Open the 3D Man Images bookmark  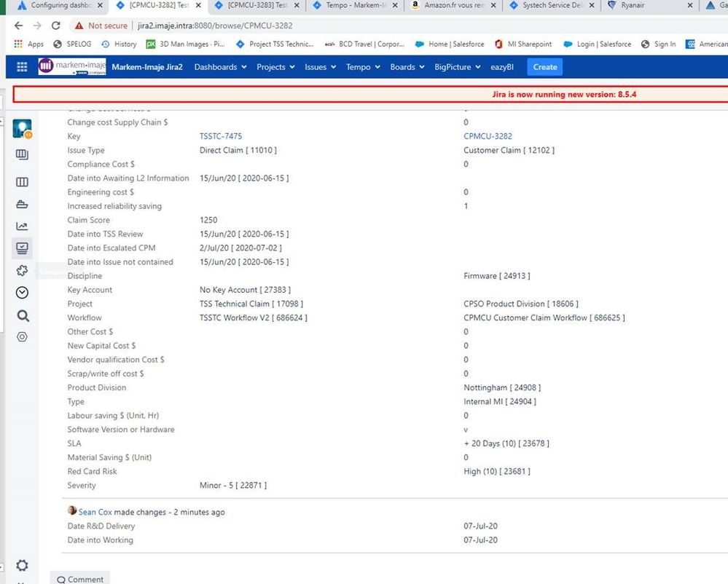(x=185, y=44)
